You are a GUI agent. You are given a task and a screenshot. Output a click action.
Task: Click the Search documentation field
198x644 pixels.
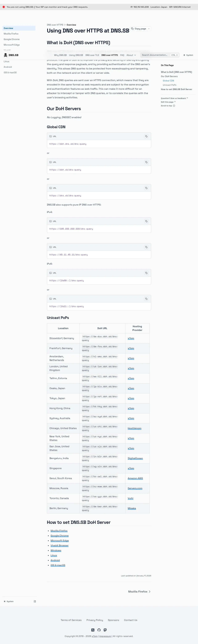(160, 55)
